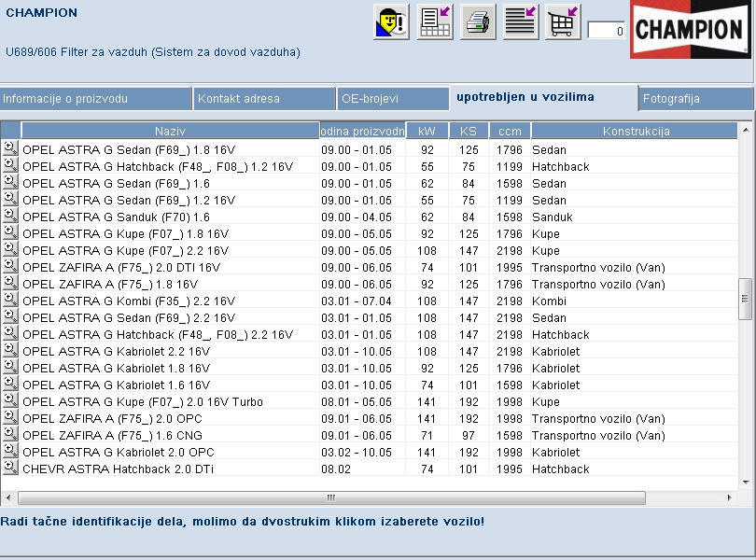Select row OPEL ASTRA G Kupe 2.0 16V Turbo

(370, 401)
